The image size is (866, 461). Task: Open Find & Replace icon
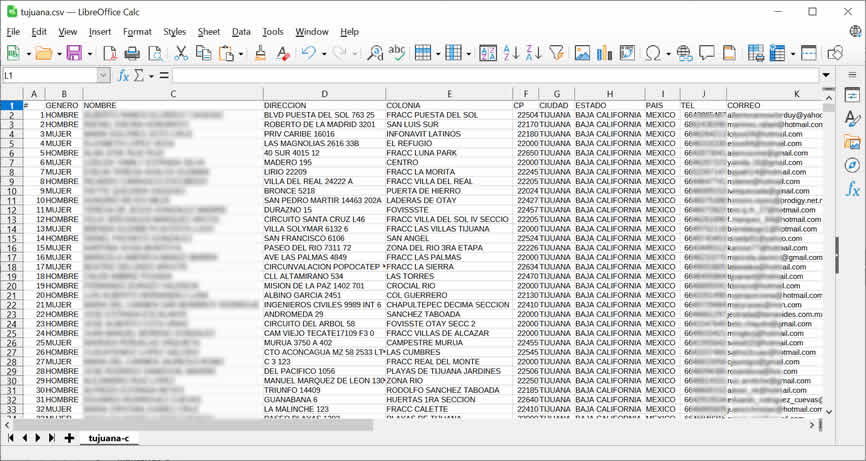coord(375,53)
